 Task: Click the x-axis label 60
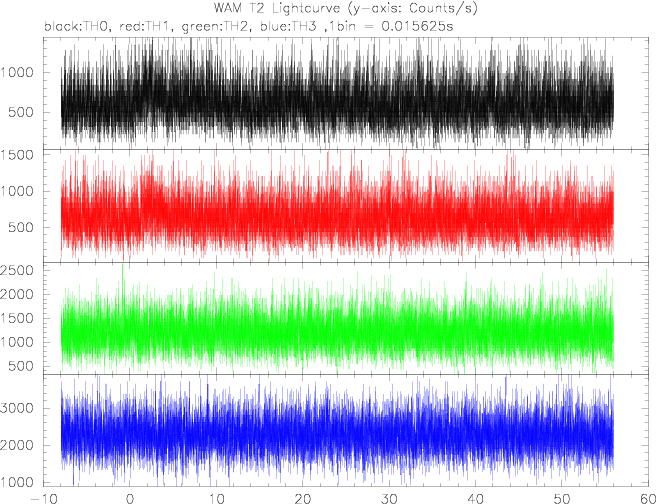tap(648, 498)
